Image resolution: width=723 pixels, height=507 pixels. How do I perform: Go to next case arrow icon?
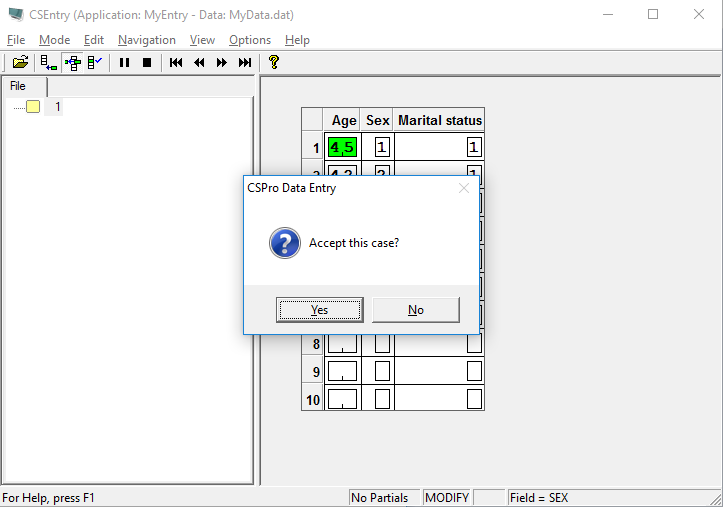point(222,62)
